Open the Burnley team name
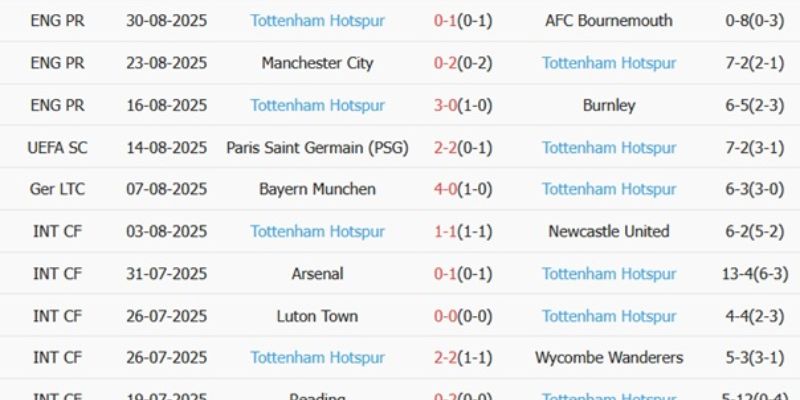The width and height of the screenshot is (800, 400). tap(608, 105)
